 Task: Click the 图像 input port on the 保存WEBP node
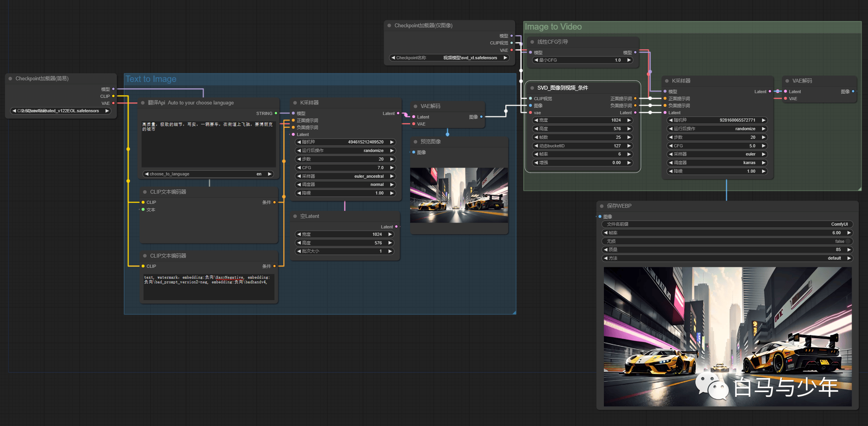click(600, 217)
